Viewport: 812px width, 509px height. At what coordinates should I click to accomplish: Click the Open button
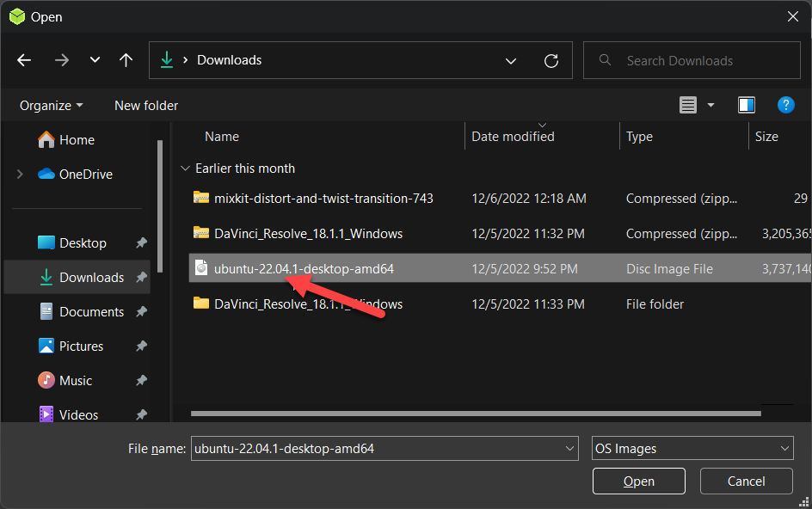pos(638,481)
